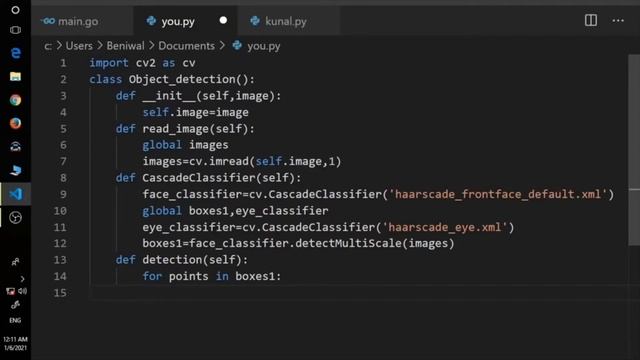This screenshot has width=640, height=360.
Task: Show hidden system tray icons
Action: coord(22,279)
